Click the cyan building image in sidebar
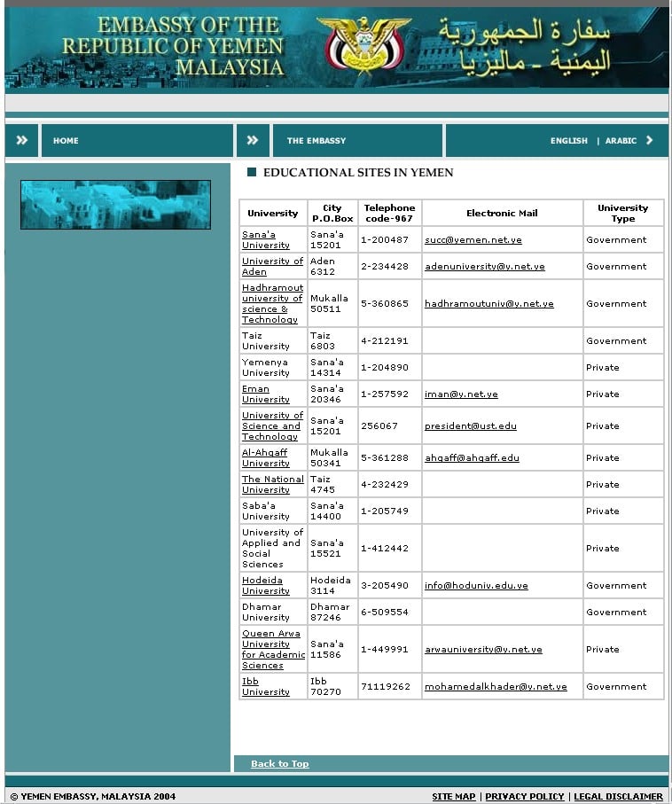The image size is (672, 804). (x=115, y=205)
